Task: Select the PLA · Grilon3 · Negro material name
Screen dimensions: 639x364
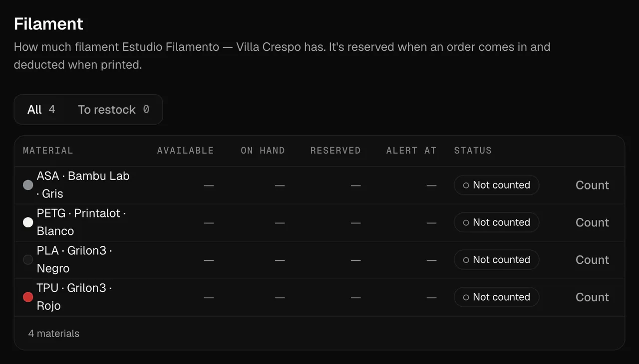Action: pyautogui.click(x=74, y=260)
